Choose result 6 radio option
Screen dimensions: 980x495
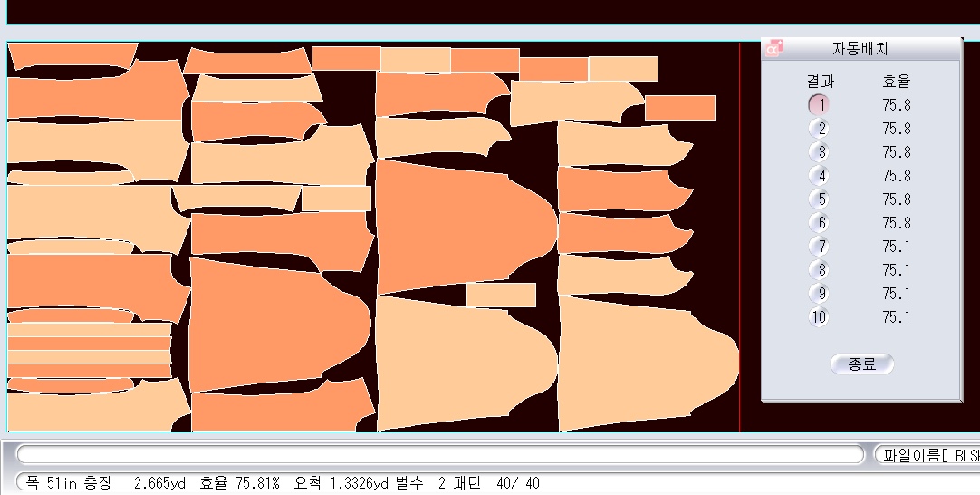click(x=819, y=223)
